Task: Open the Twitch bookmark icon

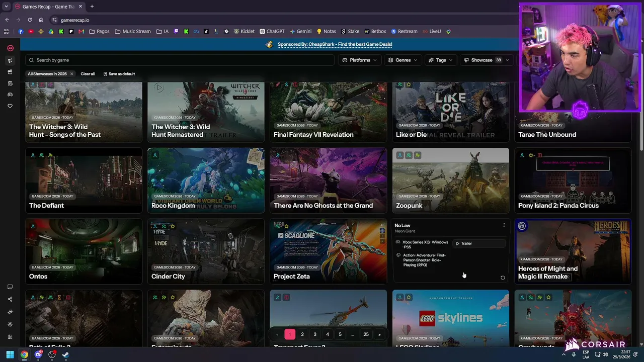Action: [176, 31]
